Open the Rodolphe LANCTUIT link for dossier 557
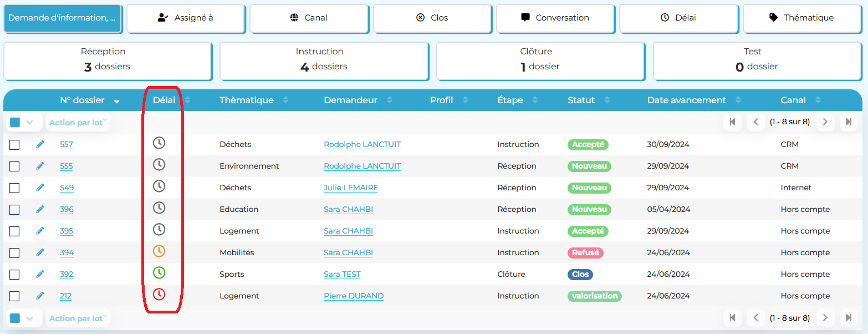868x334 pixels. point(362,144)
